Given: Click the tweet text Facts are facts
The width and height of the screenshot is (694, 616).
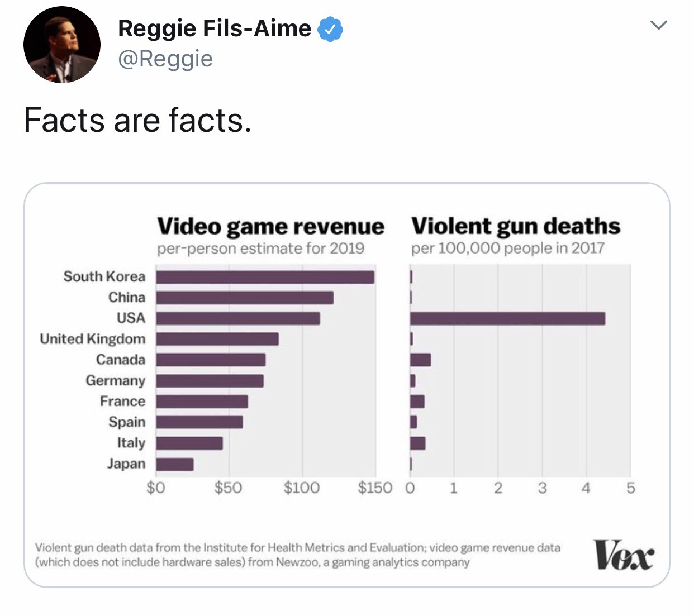Looking at the screenshot, I should pos(137,118).
